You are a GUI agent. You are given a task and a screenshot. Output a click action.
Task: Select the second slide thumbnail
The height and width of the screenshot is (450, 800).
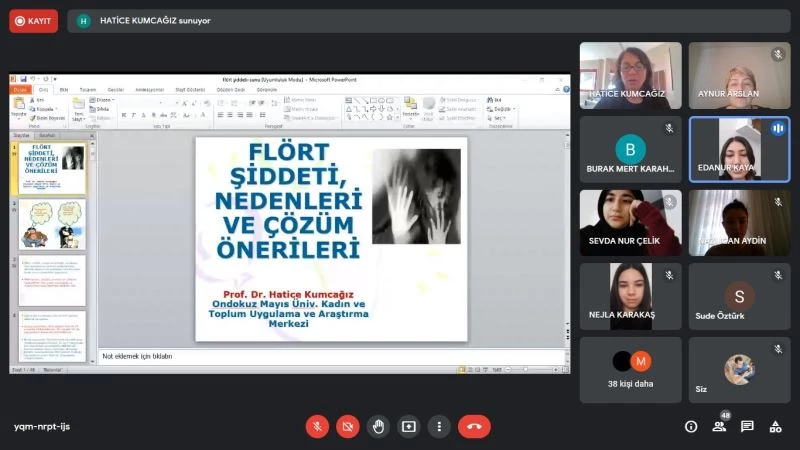(52, 224)
